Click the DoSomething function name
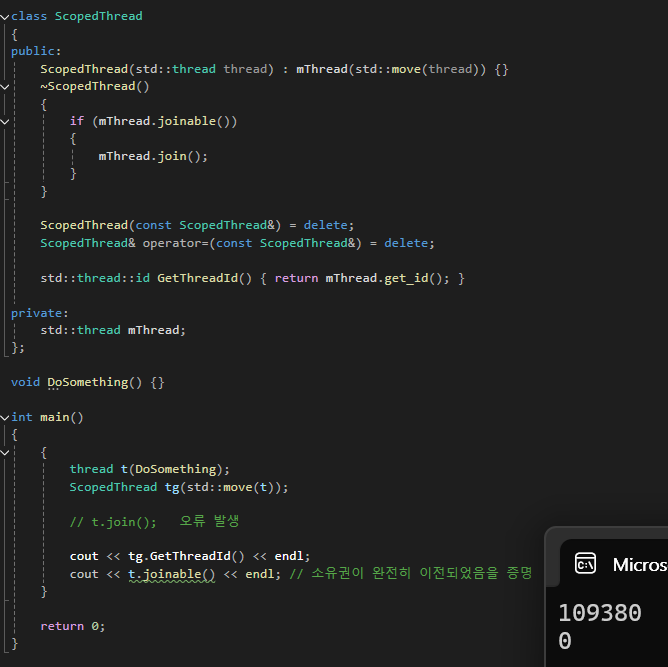The image size is (668, 667). pyautogui.click(x=88, y=382)
